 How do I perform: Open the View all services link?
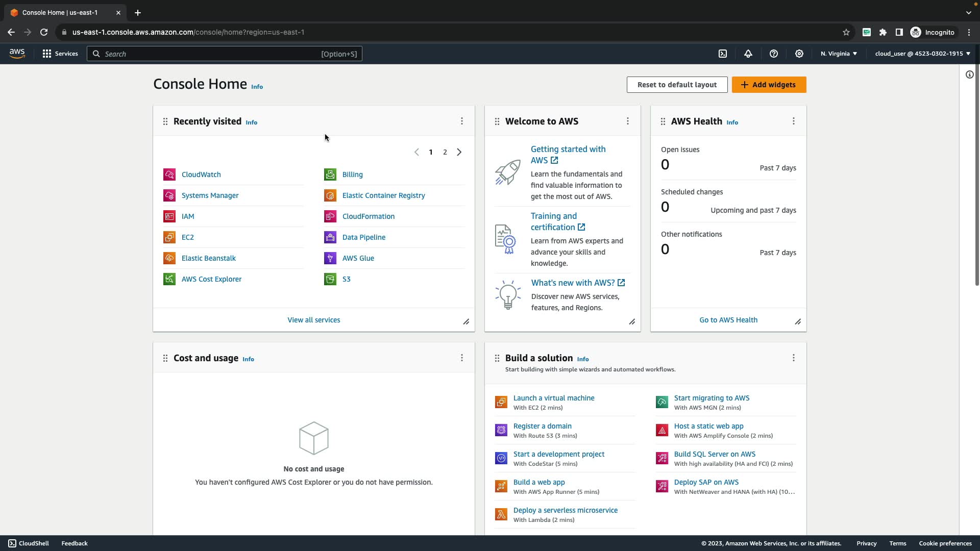(313, 320)
